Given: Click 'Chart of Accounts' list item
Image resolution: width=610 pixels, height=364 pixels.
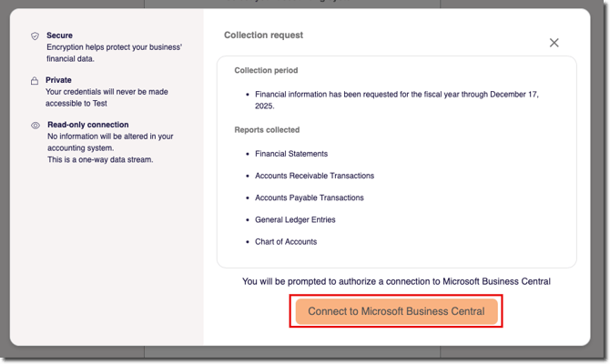Looking at the screenshot, I should pos(286,241).
